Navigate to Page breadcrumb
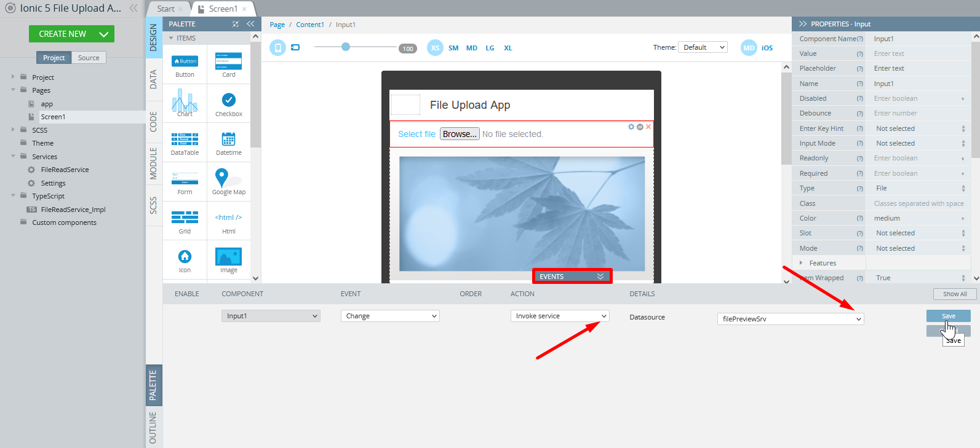 (x=277, y=25)
